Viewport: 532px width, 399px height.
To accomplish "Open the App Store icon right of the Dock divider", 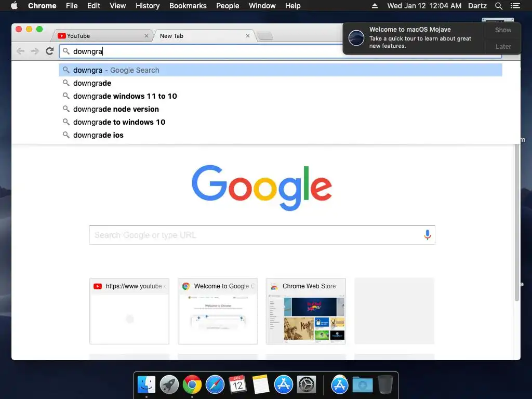I will point(340,385).
